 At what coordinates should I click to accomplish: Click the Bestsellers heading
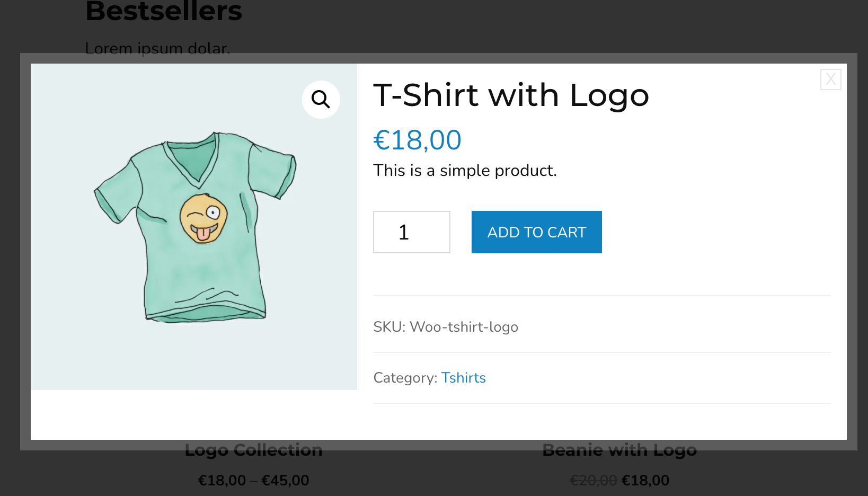[x=164, y=12]
